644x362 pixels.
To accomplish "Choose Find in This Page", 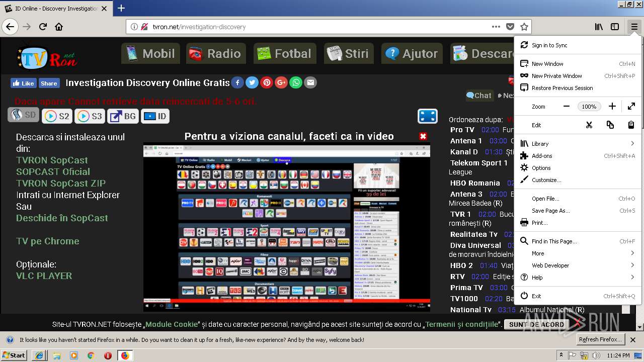I will tap(578, 241).
